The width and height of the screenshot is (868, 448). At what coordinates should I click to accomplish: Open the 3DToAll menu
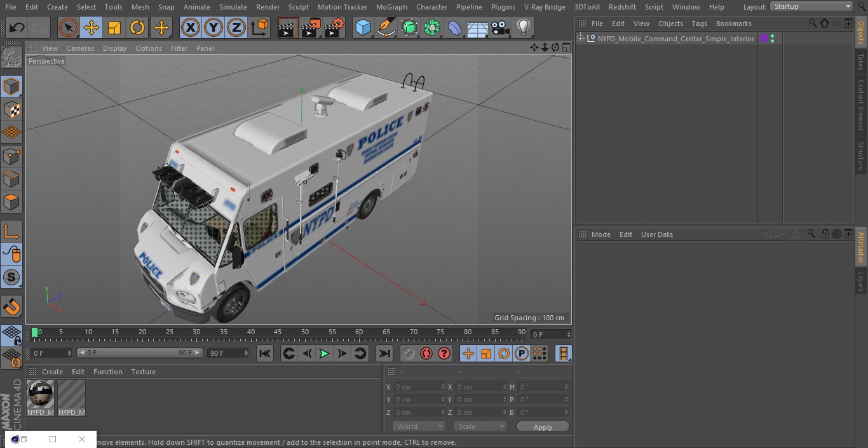[587, 7]
